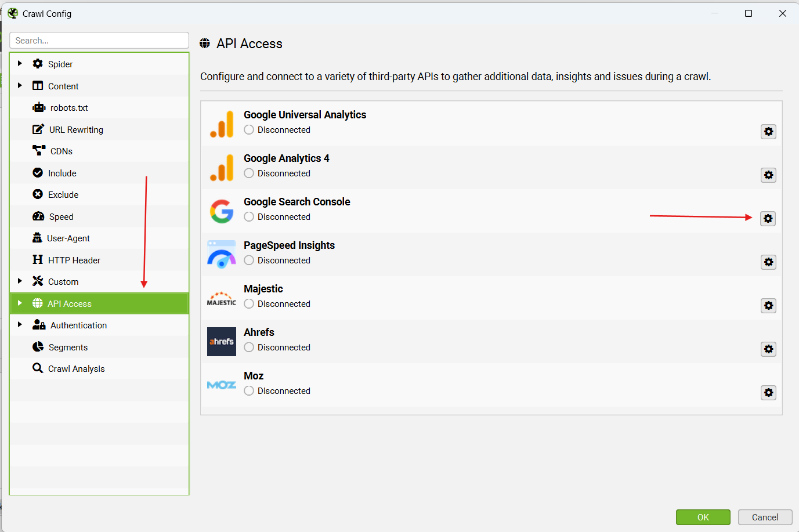Screen dimensions: 799x532
Task: Open Majestic settings gear icon
Action: tap(768, 306)
